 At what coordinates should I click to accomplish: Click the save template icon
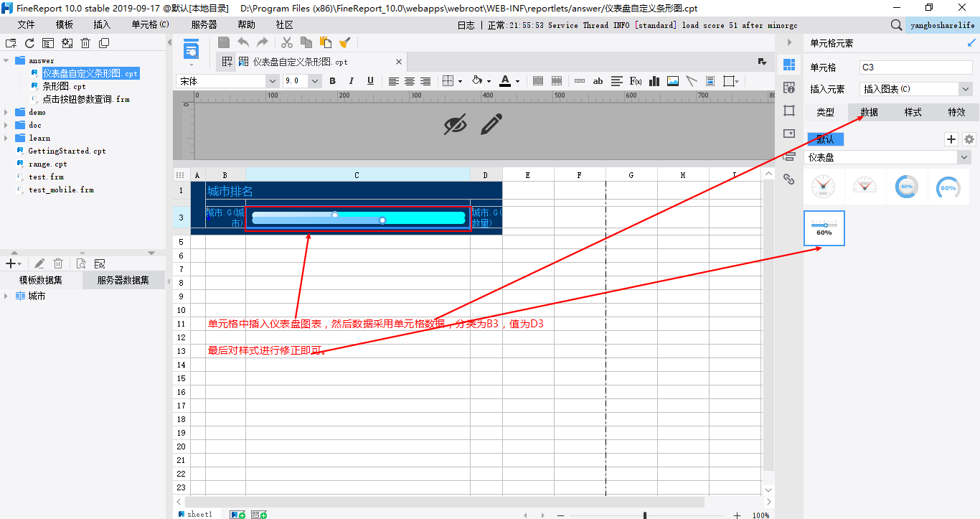(224, 42)
